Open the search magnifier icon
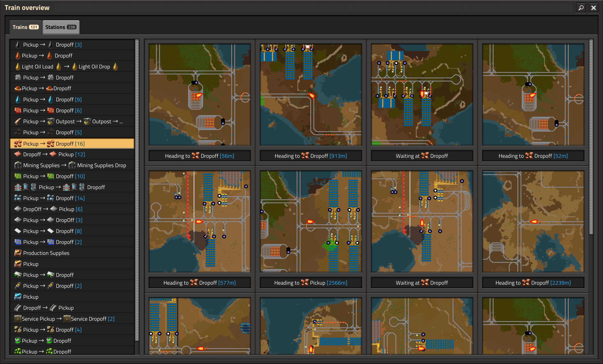The height and width of the screenshot is (364, 603). (581, 8)
